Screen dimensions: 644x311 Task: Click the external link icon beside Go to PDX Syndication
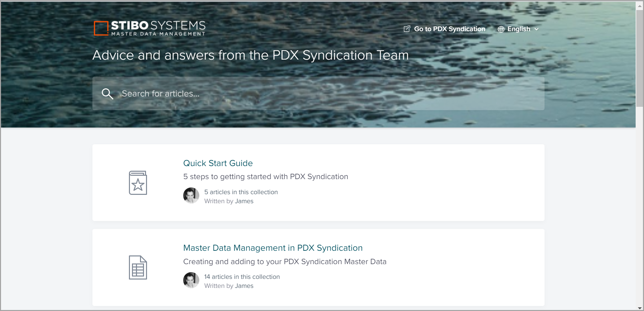tap(407, 29)
